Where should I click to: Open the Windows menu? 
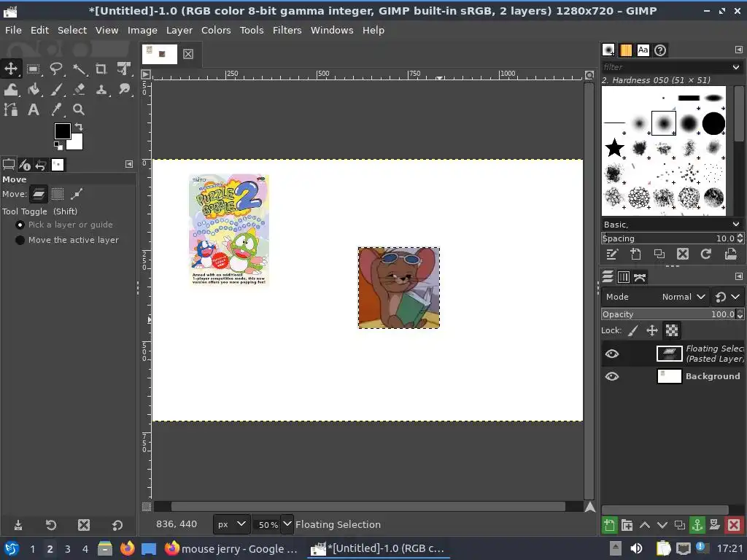[x=332, y=30]
